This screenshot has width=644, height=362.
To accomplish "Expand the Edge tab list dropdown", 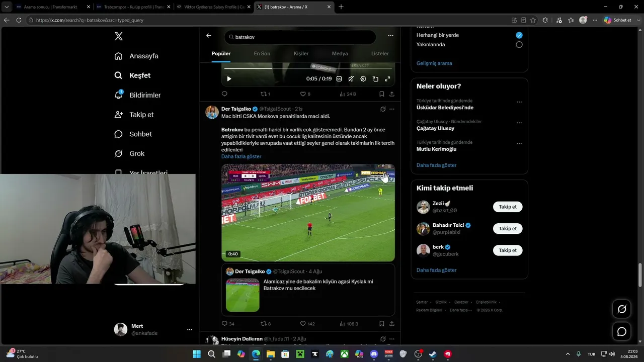I will coord(7,7).
